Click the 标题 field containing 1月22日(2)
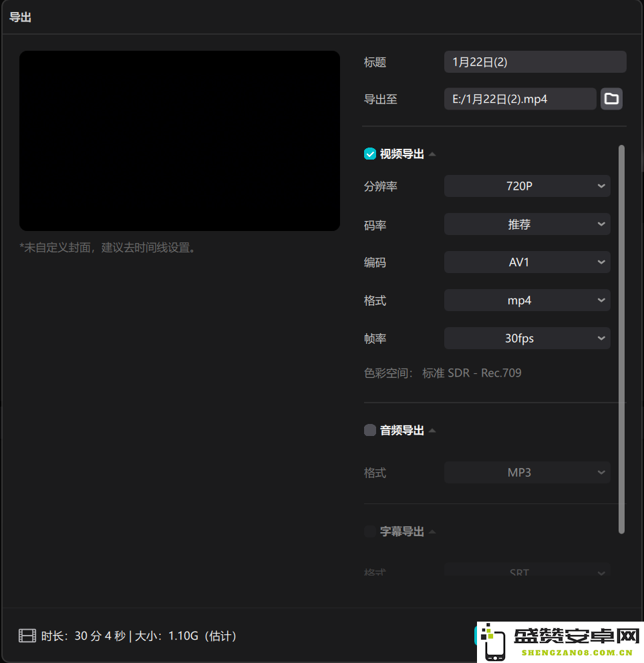 535,62
